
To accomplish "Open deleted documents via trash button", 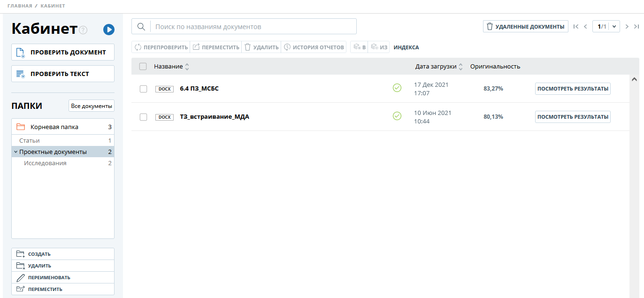I will point(525,27).
